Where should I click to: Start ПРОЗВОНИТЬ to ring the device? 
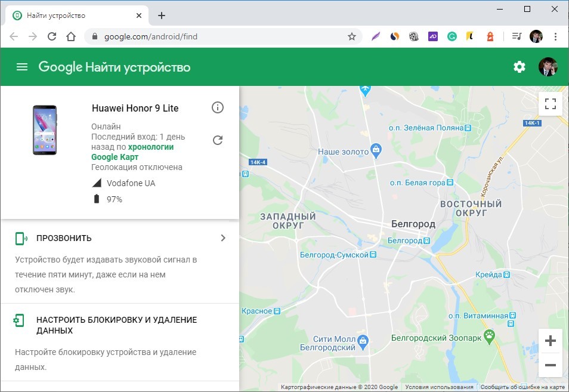click(64, 238)
